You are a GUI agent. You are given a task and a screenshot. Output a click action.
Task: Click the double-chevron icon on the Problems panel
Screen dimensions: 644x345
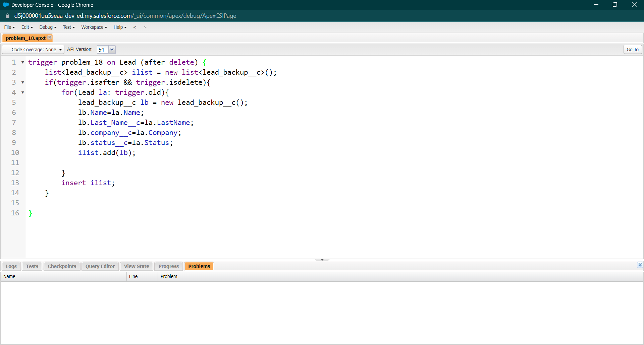tap(640, 265)
